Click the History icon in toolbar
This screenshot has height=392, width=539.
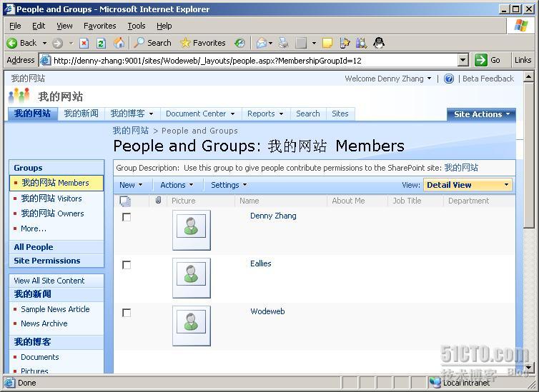pos(239,44)
